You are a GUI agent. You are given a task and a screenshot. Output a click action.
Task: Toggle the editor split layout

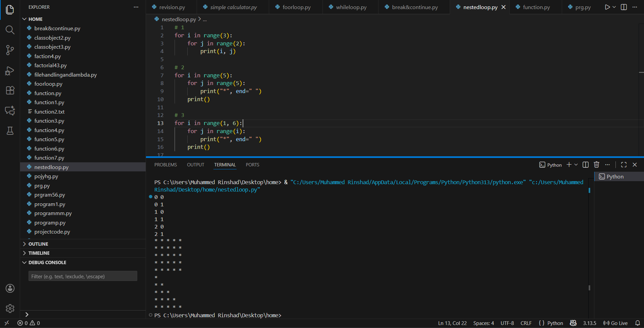click(624, 7)
